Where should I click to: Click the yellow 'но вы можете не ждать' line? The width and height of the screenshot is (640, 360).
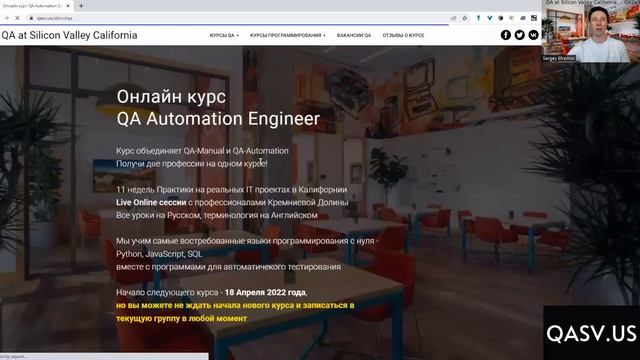point(235,305)
